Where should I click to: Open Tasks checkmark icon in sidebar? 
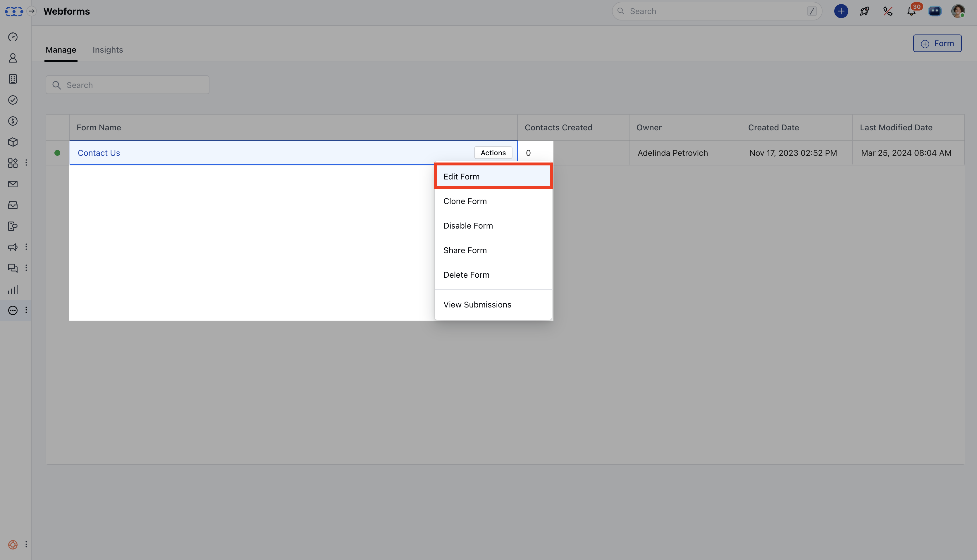(13, 100)
